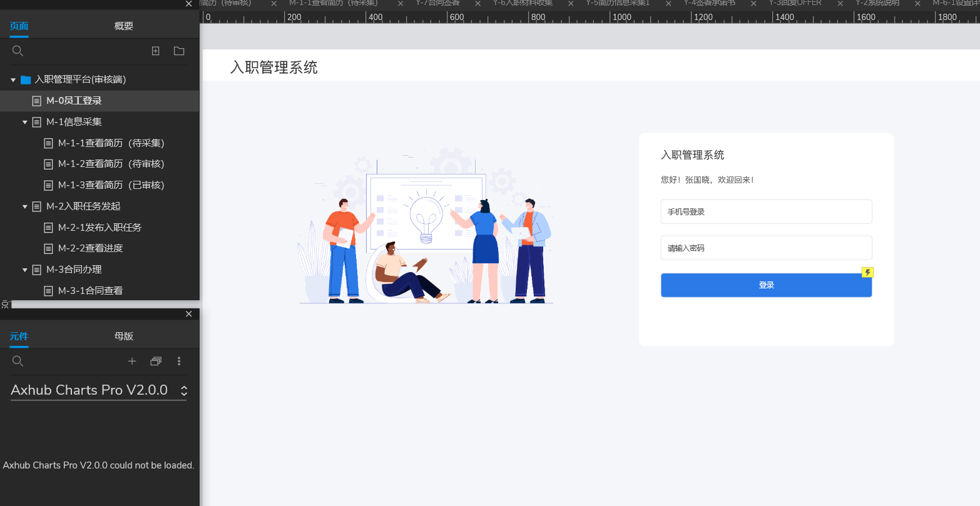Switch to the 页面 tab
The width and height of the screenshot is (980, 506).
(19, 26)
